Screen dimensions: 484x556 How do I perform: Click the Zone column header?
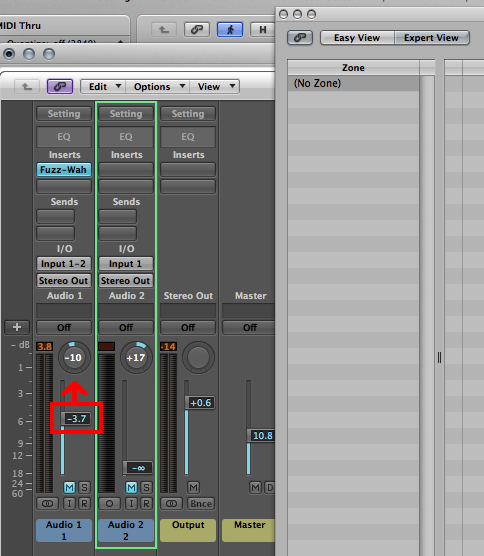353,67
